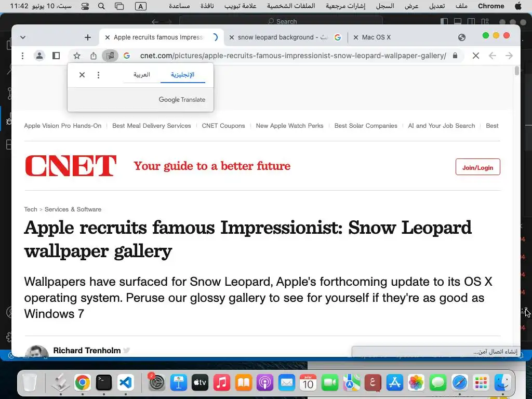Open the الملفات الشخصية menu

point(291,6)
